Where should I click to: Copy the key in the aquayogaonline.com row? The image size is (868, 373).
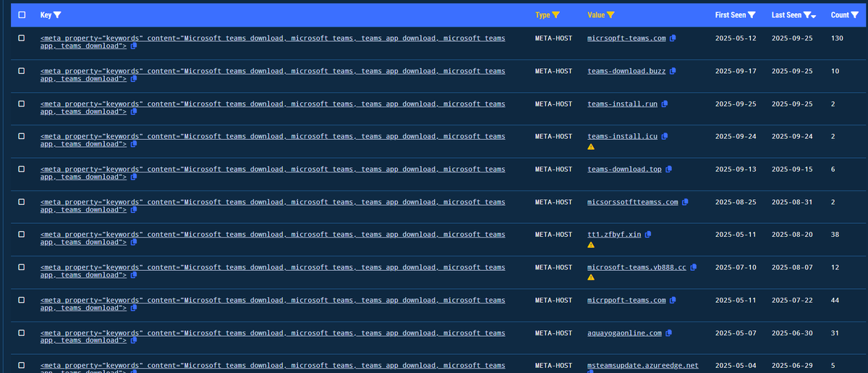(134, 340)
